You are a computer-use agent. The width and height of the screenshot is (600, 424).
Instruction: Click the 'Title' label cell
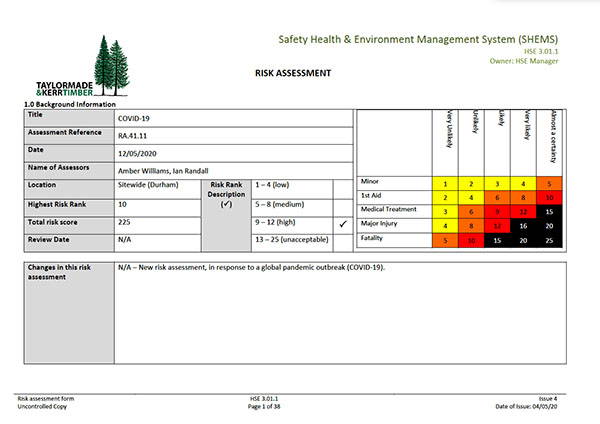pos(69,118)
